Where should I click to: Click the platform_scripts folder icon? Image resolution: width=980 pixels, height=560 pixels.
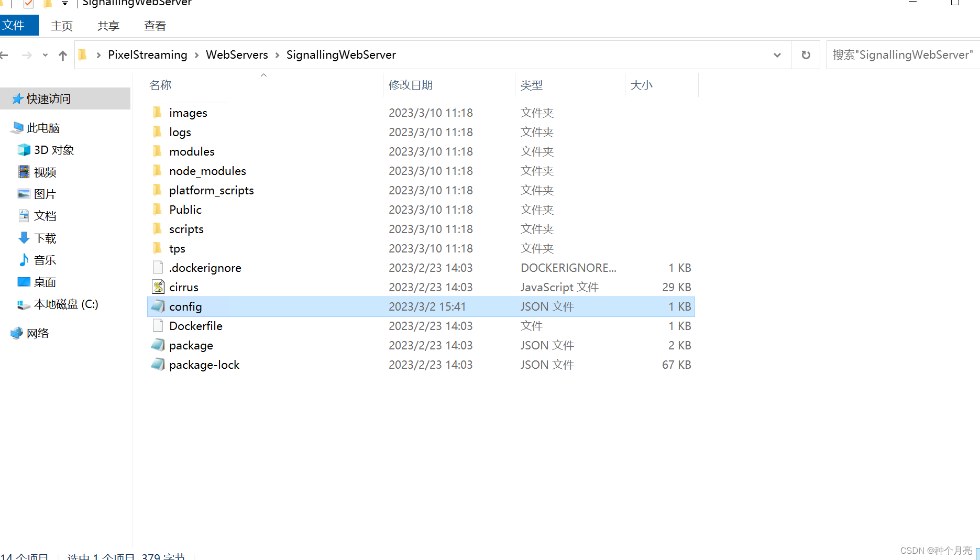click(157, 190)
